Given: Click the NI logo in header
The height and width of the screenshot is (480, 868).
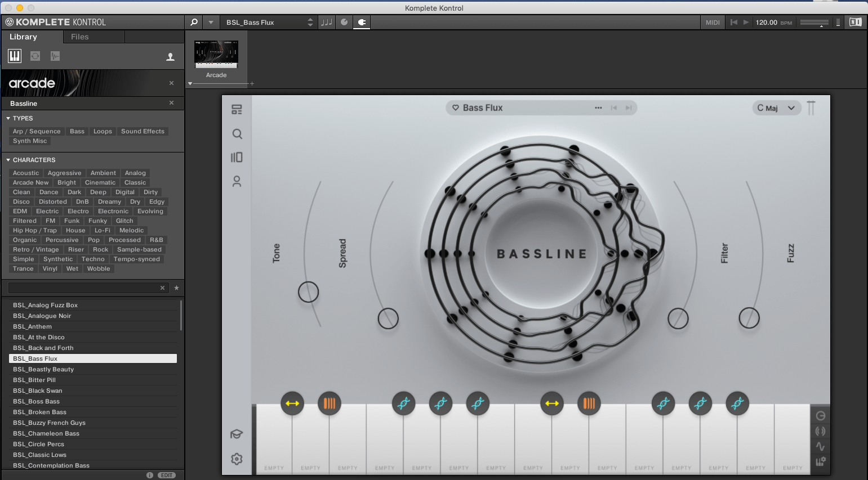Looking at the screenshot, I should [855, 22].
